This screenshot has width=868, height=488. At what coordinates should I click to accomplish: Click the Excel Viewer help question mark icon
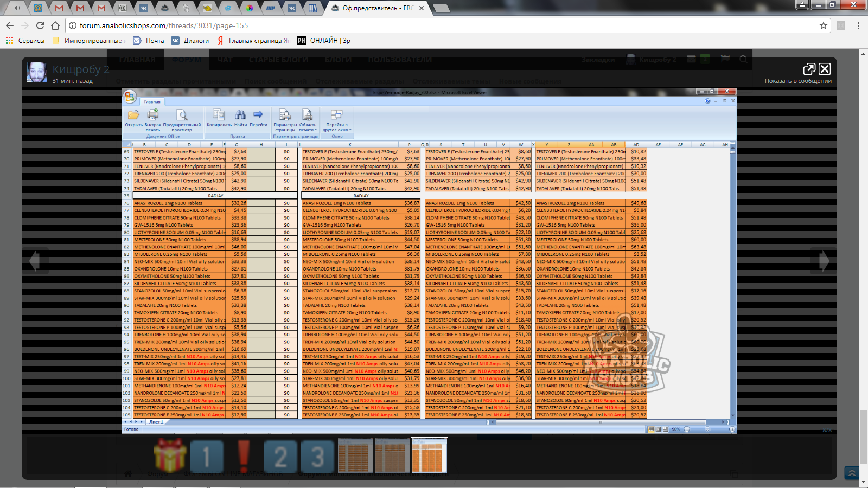[x=707, y=101]
